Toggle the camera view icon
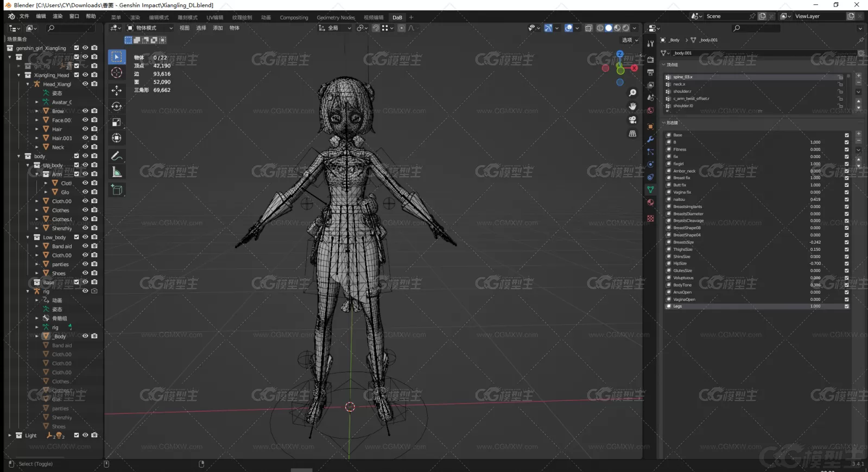The height and width of the screenshot is (472, 868). (632, 120)
